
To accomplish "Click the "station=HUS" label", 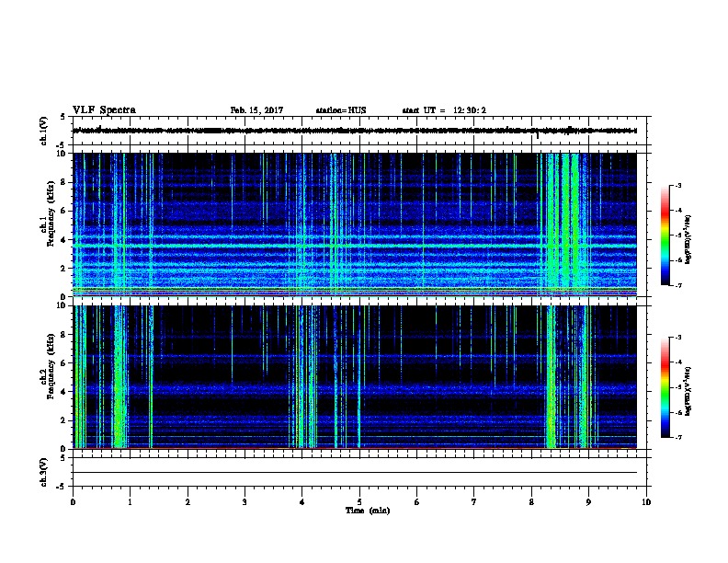I will 341,110.
